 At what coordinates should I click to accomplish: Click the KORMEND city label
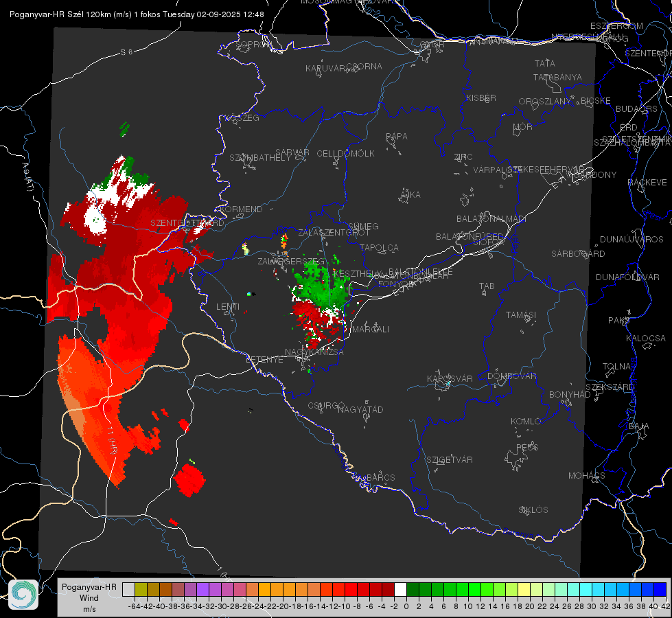241,209
